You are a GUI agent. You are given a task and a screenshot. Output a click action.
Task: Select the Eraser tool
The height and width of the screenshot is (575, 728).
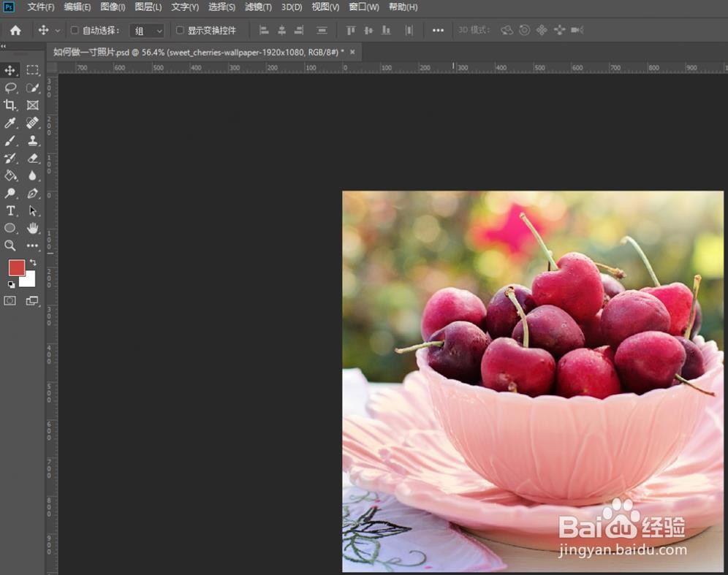pyautogui.click(x=32, y=159)
